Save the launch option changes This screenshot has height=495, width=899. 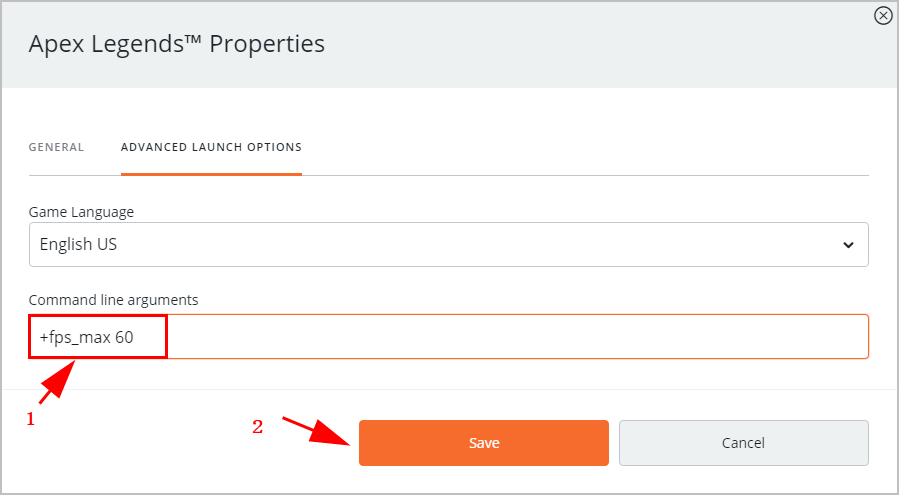pyautogui.click(x=484, y=443)
